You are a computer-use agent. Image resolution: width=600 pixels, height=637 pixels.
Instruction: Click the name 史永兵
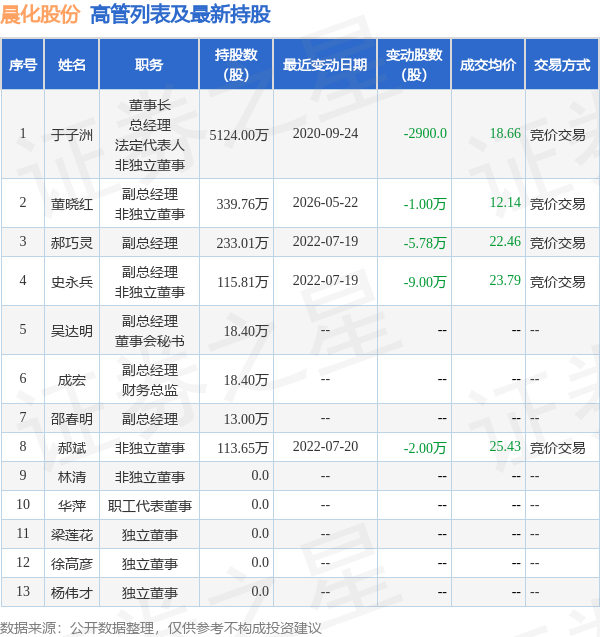tap(71, 282)
